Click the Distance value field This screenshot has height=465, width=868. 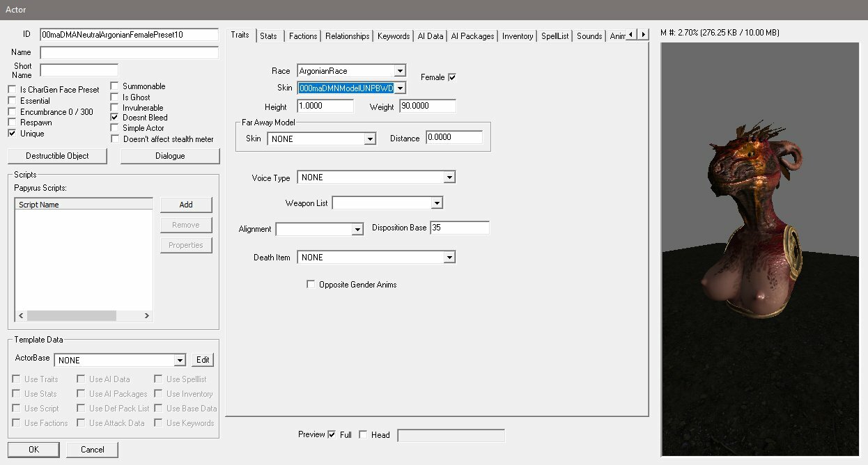pyautogui.click(x=454, y=137)
